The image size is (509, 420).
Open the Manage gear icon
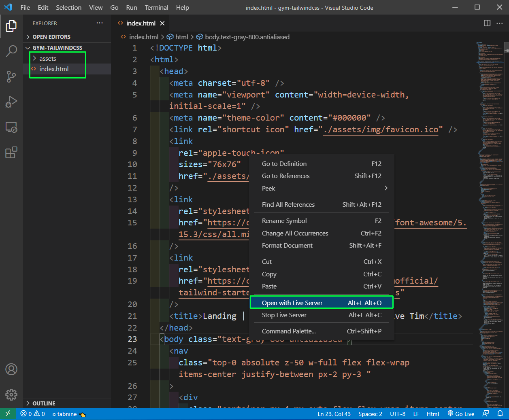coord(11,394)
